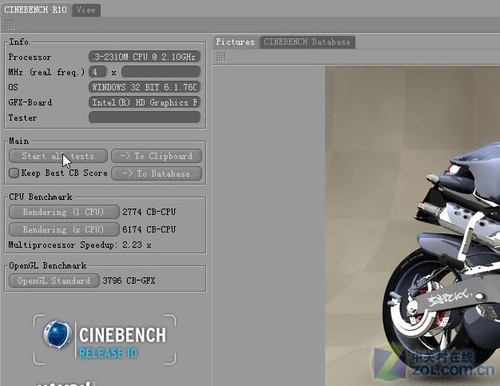This screenshot has width=500, height=386.
Task: Click the top toolbar grip handle icon
Action: [x=9, y=25]
